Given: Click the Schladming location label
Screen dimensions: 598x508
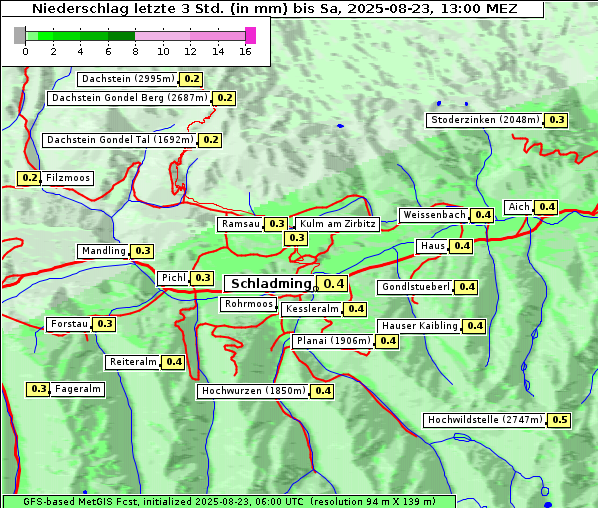Looking at the screenshot, I should 270,284.
